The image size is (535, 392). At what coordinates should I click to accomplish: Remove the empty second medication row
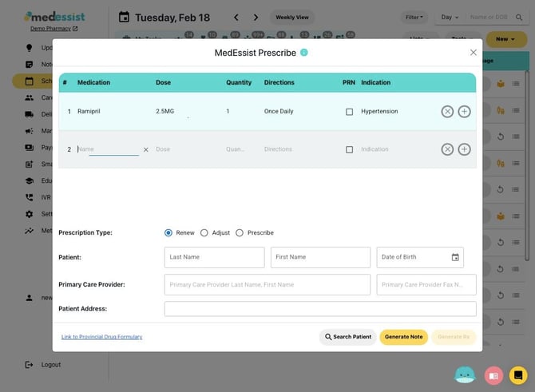click(447, 149)
